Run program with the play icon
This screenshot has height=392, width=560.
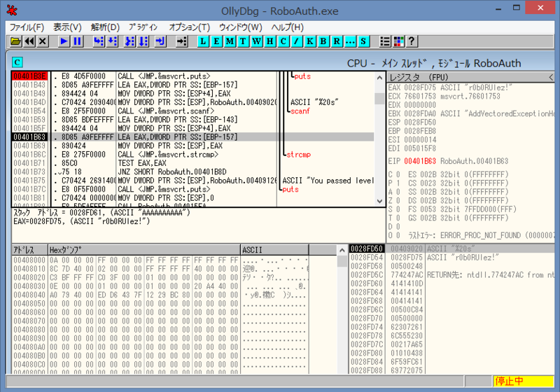[64, 41]
